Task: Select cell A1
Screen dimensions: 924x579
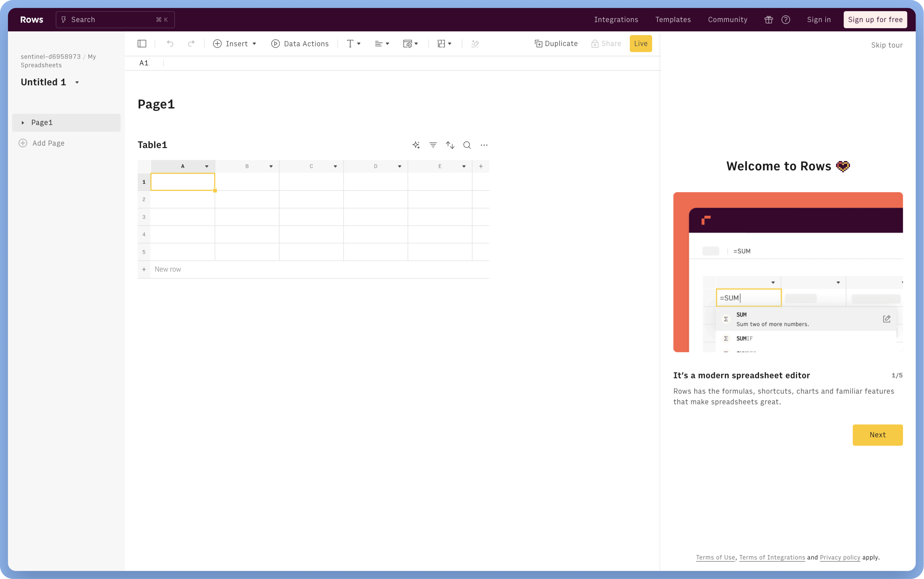Action: pyautogui.click(x=182, y=182)
